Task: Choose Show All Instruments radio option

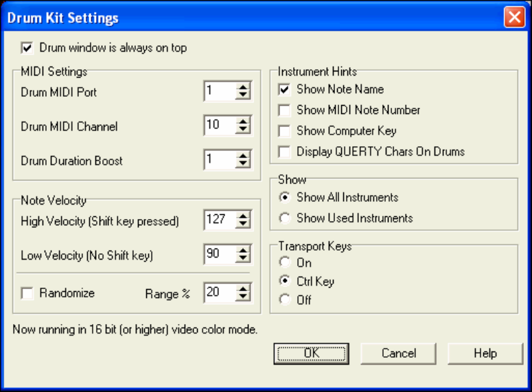Action: pos(284,198)
